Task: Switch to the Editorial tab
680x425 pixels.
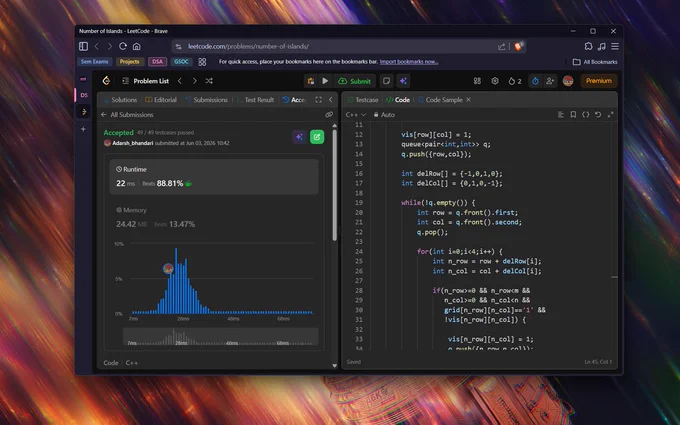Action: click(161, 100)
